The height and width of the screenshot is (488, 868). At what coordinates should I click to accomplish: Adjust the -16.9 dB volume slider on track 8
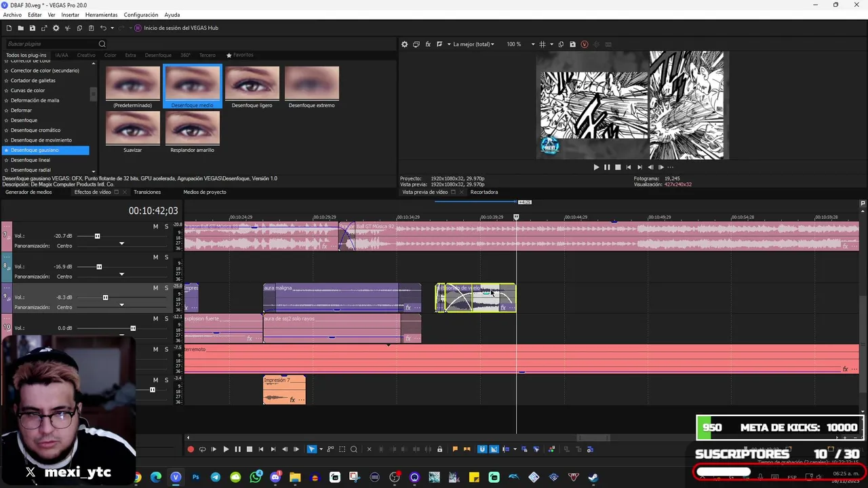click(x=99, y=266)
